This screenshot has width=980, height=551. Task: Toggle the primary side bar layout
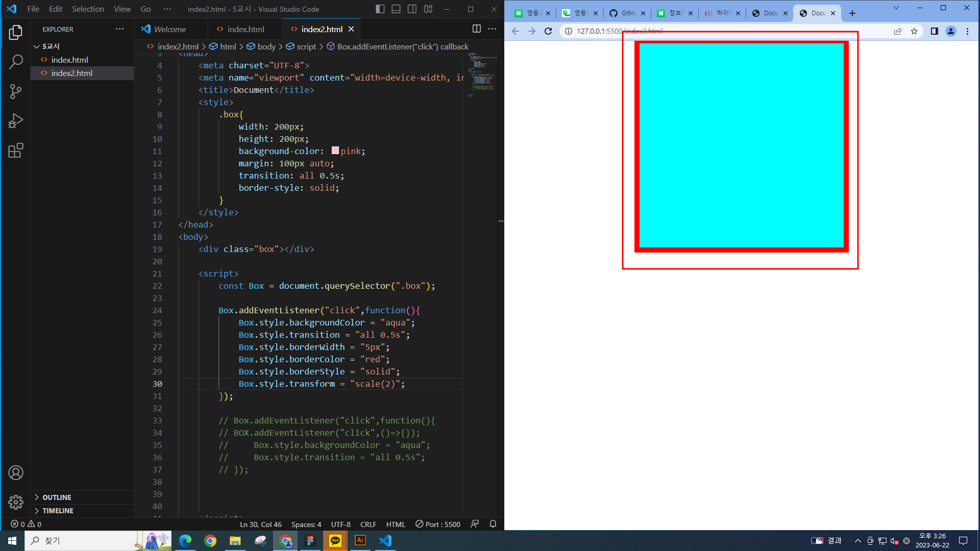pos(380,9)
